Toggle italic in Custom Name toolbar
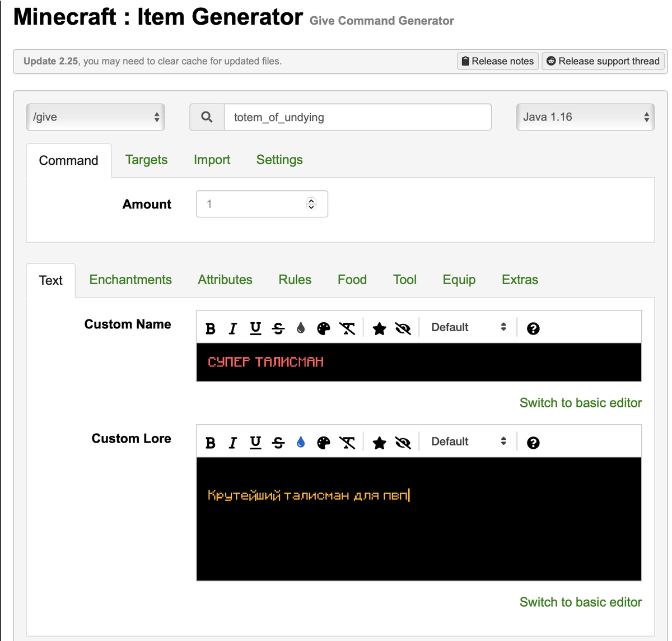This screenshot has width=672, height=641. tap(233, 328)
